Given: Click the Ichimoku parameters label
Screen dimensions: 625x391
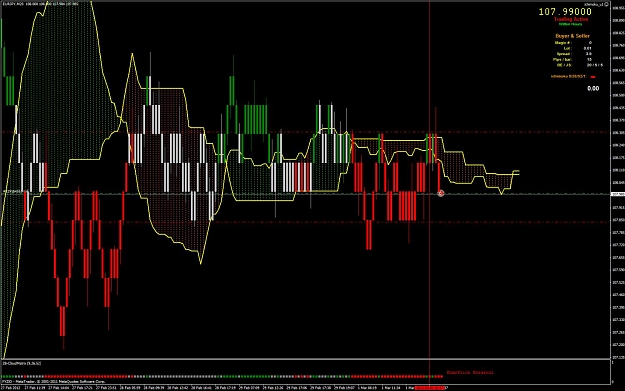Looking at the screenshot, I should click(569, 77).
